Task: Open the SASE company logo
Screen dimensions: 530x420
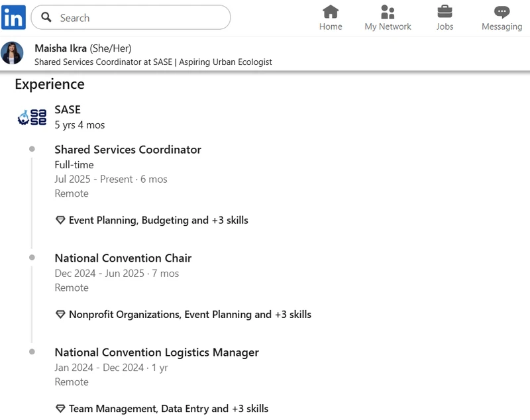Action: click(32, 117)
